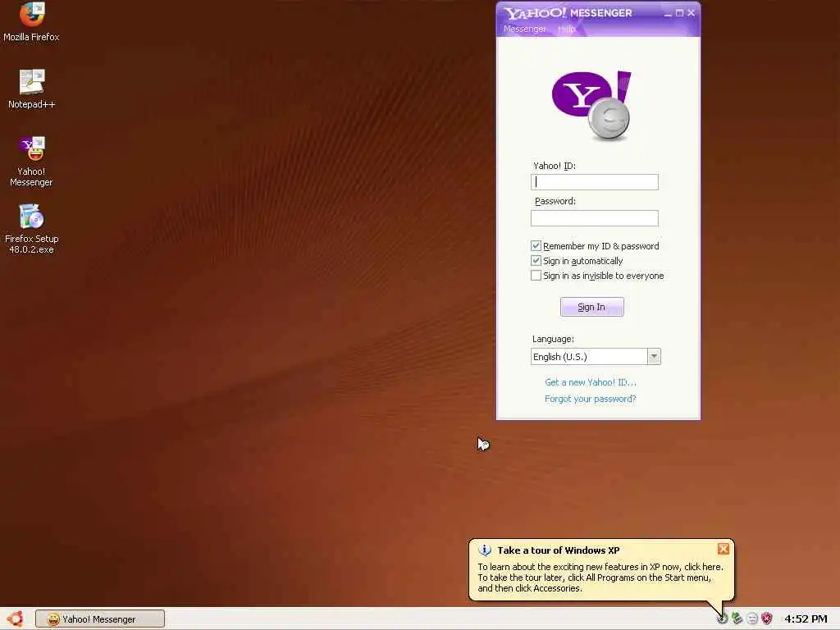Enable Sign in as invisible to everyone
The width and height of the screenshot is (840, 630).
(536, 276)
